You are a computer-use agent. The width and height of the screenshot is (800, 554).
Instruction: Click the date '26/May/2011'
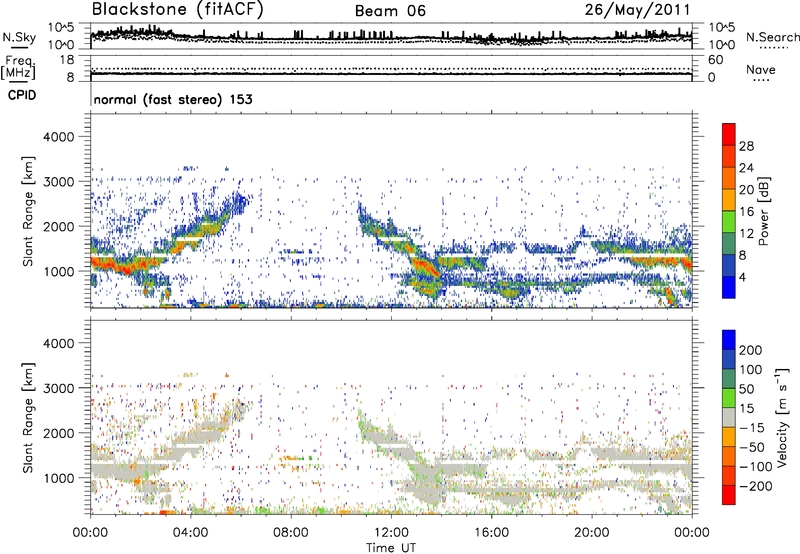click(x=637, y=9)
